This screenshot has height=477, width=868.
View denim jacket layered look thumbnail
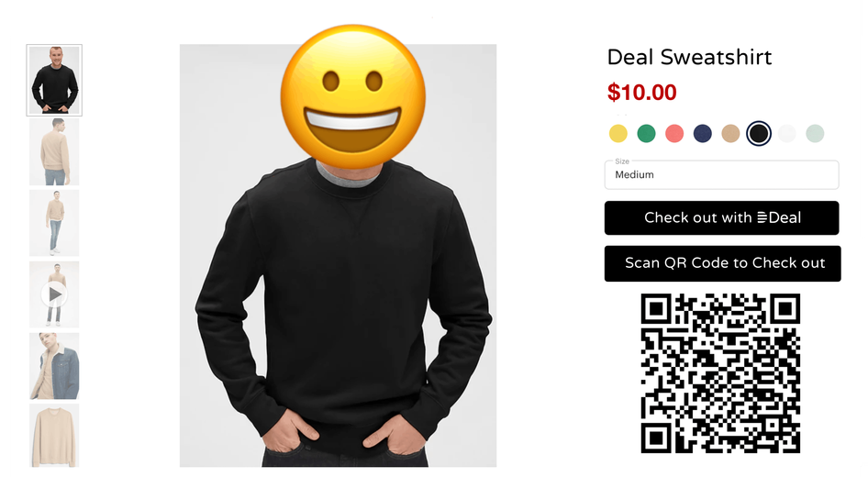tap(54, 366)
